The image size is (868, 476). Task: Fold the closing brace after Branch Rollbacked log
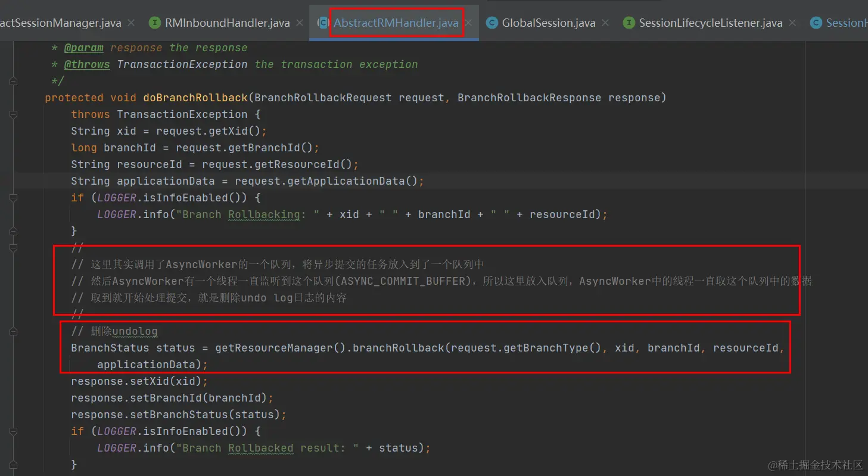14,465
